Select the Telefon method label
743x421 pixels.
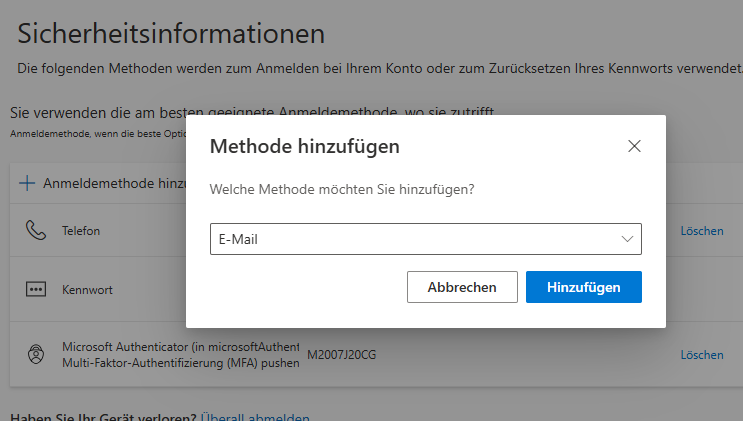[81, 231]
